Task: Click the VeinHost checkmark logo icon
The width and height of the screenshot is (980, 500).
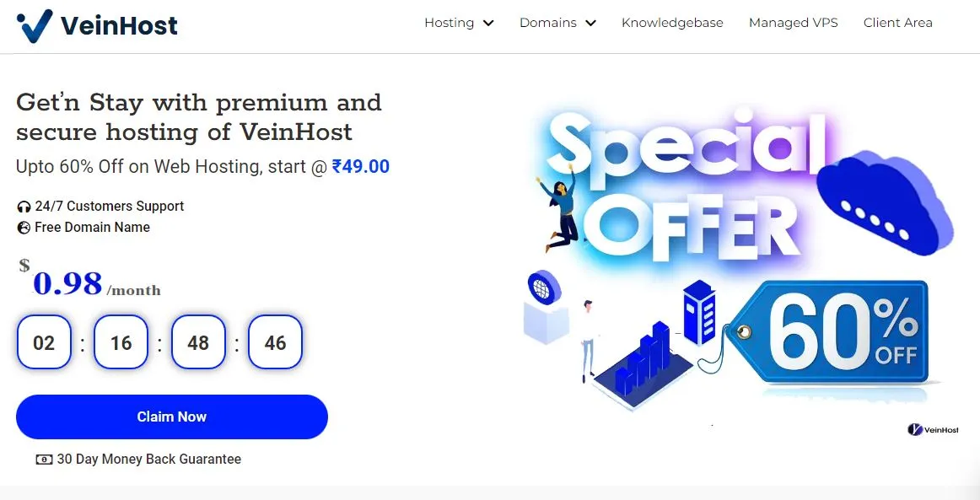Action: 35,25
